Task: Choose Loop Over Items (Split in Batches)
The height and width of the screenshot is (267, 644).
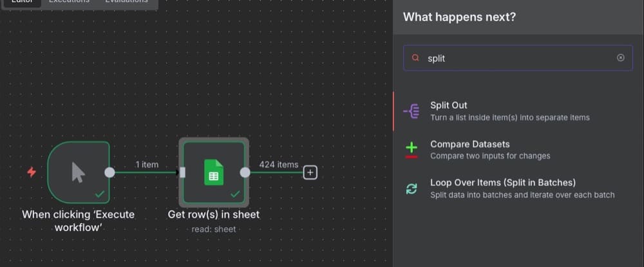Action: click(x=502, y=183)
